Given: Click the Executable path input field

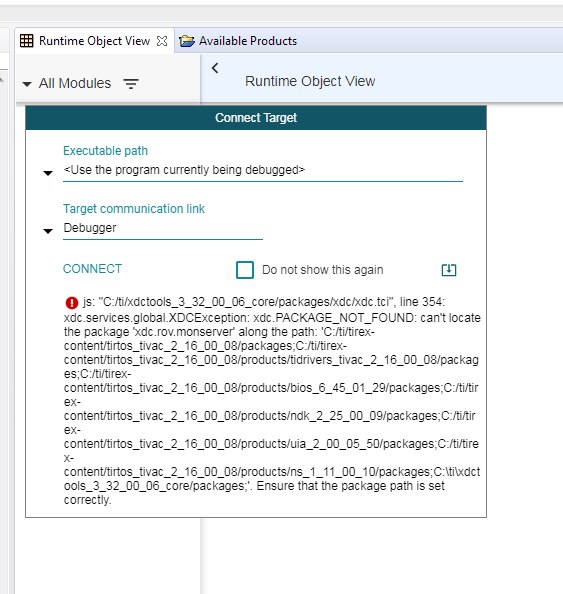Looking at the screenshot, I should pyautogui.click(x=263, y=170).
